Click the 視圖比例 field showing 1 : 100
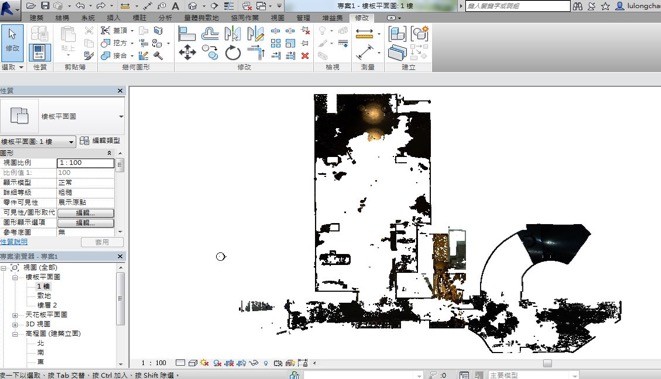 (86, 163)
